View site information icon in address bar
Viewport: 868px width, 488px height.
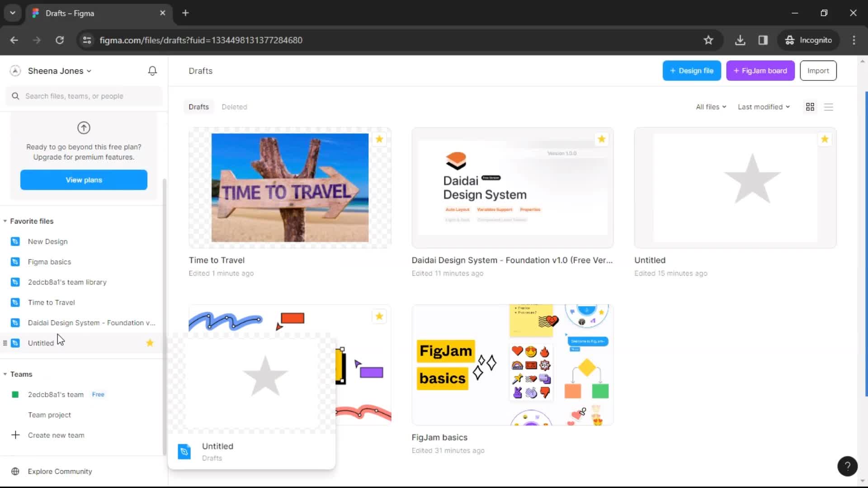[87, 40]
